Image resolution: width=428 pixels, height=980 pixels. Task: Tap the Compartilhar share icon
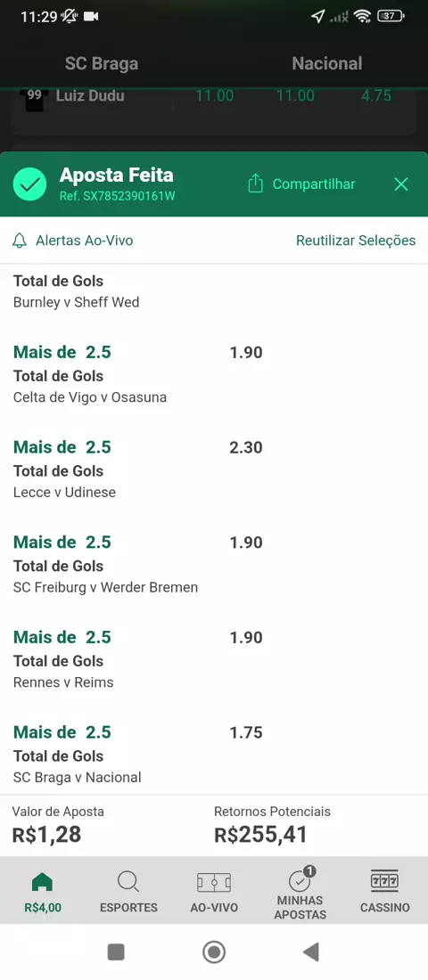point(255,184)
